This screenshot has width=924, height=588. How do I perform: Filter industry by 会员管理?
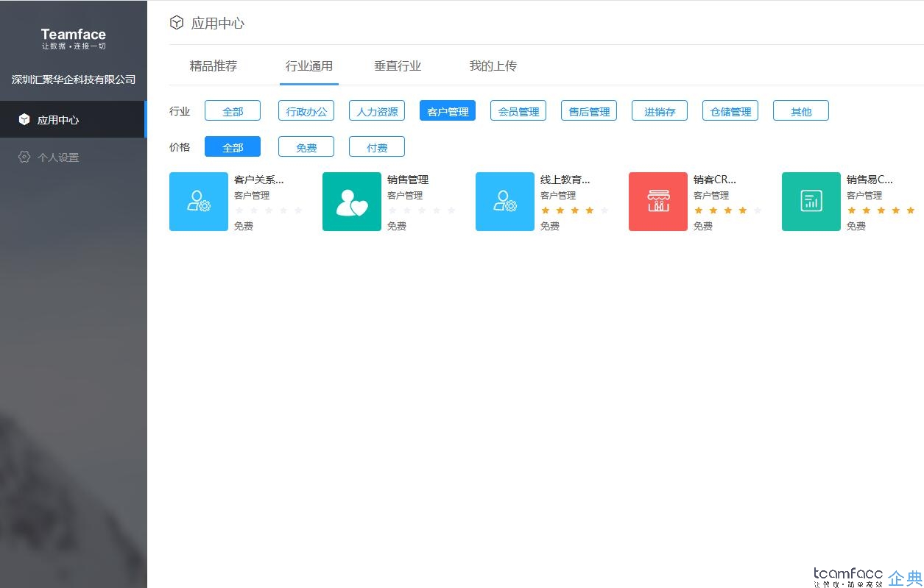pyautogui.click(x=518, y=111)
